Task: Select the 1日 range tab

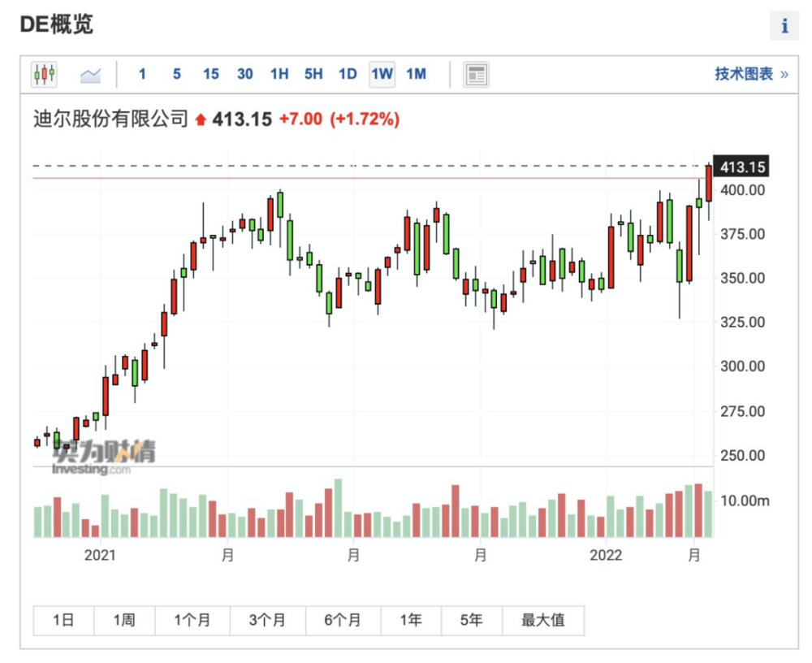Action: 63,621
